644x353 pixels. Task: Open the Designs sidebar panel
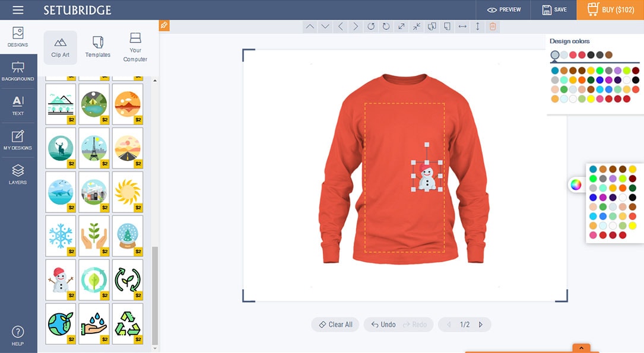tap(18, 37)
